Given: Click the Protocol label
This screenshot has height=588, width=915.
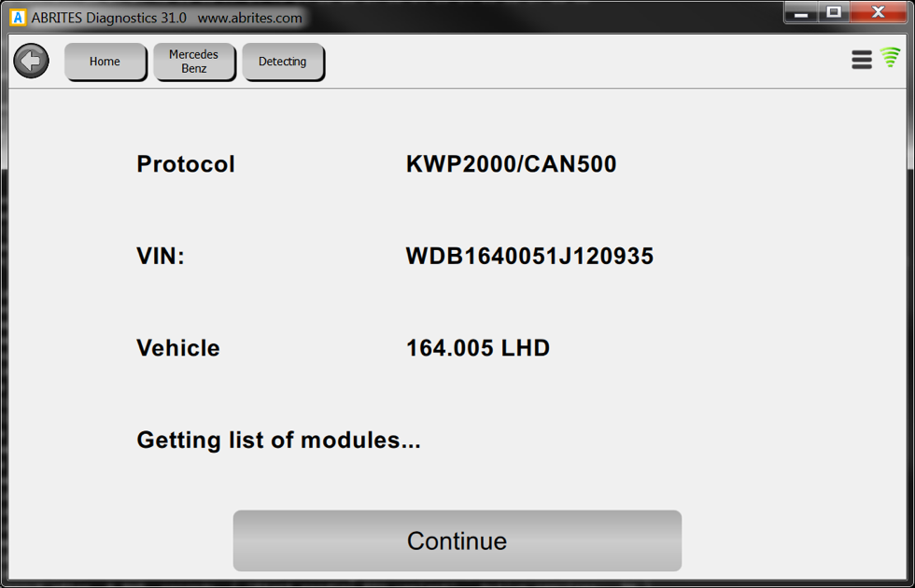Looking at the screenshot, I should (186, 164).
